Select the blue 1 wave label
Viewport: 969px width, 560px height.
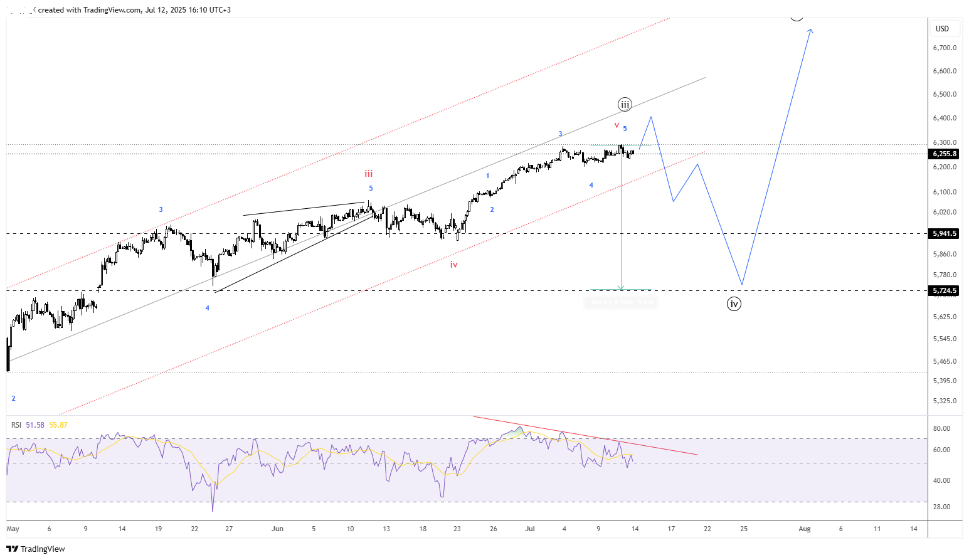(x=487, y=176)
